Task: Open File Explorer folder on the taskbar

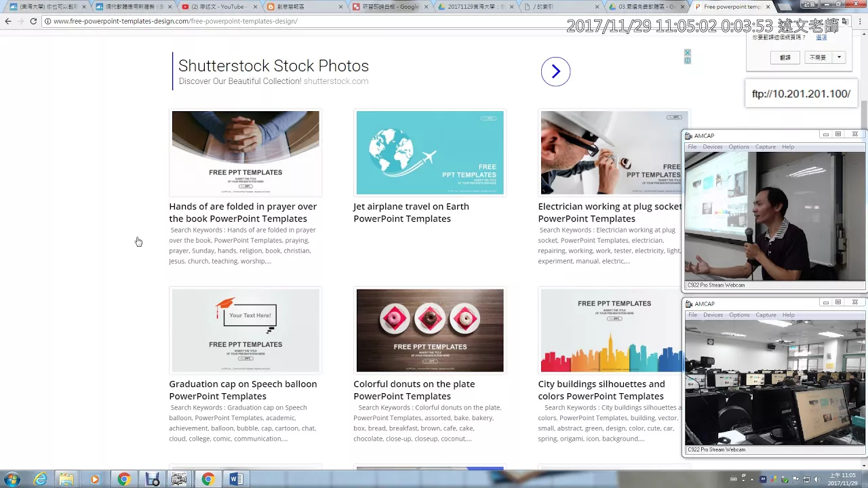Action: tap(66, 479)
